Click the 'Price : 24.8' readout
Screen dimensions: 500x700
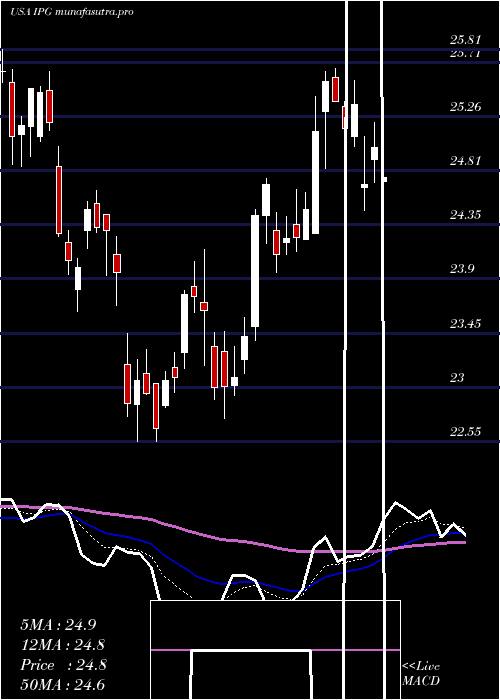[63, 665]
